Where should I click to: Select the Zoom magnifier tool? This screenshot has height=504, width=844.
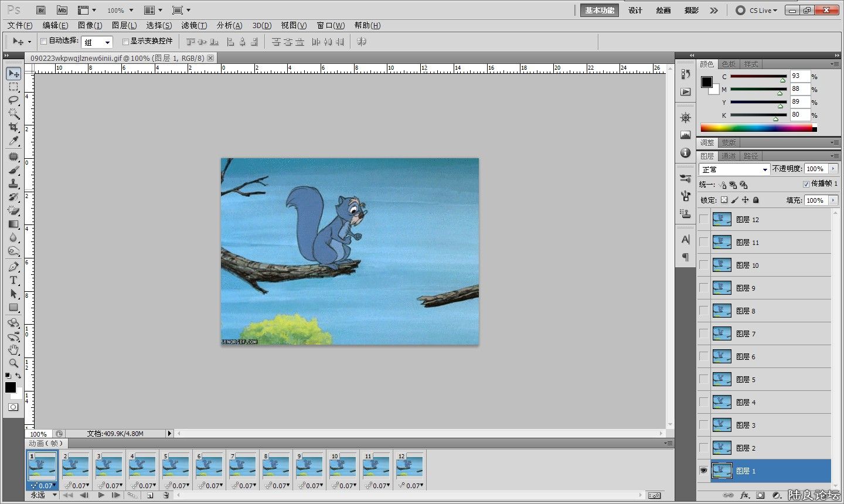[x=13, y=363]
